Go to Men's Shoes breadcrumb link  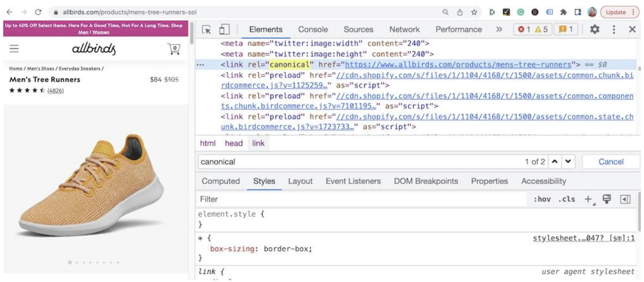40,68
